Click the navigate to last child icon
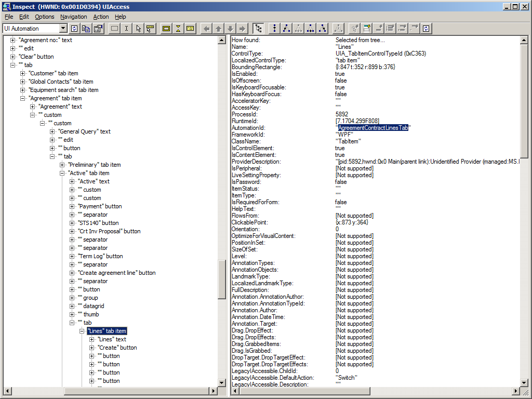Viewport: 532px width, 399px height. 323,29
